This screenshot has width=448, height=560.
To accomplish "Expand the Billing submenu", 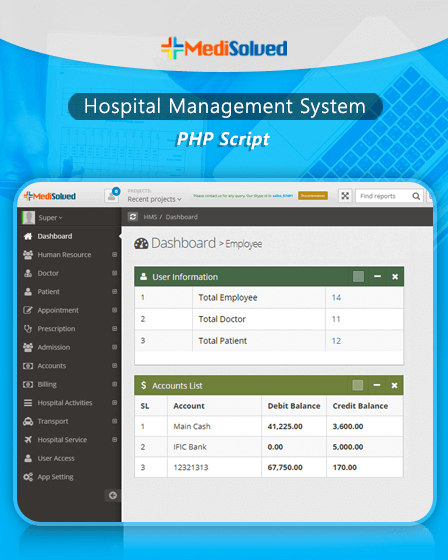I will click(114, 384).
